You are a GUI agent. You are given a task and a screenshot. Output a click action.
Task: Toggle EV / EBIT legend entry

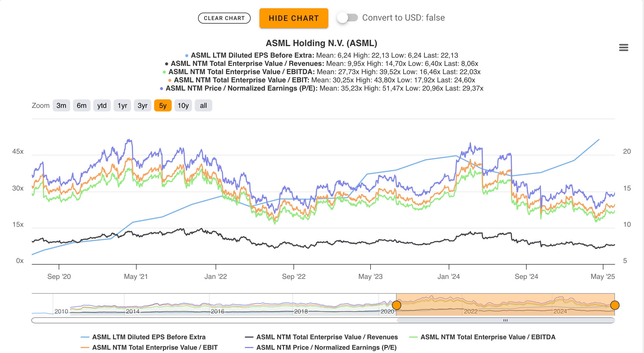pyautogui.click(x=155, y=348)
